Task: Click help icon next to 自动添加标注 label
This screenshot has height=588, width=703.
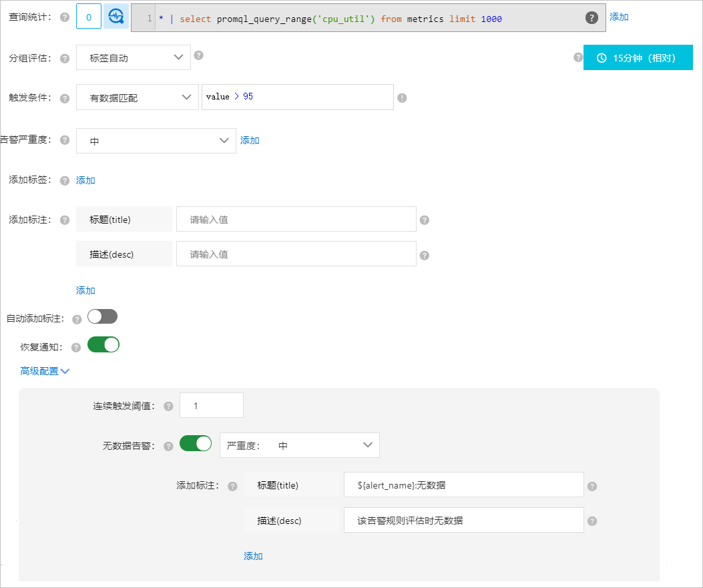Action: coord(77,319)
